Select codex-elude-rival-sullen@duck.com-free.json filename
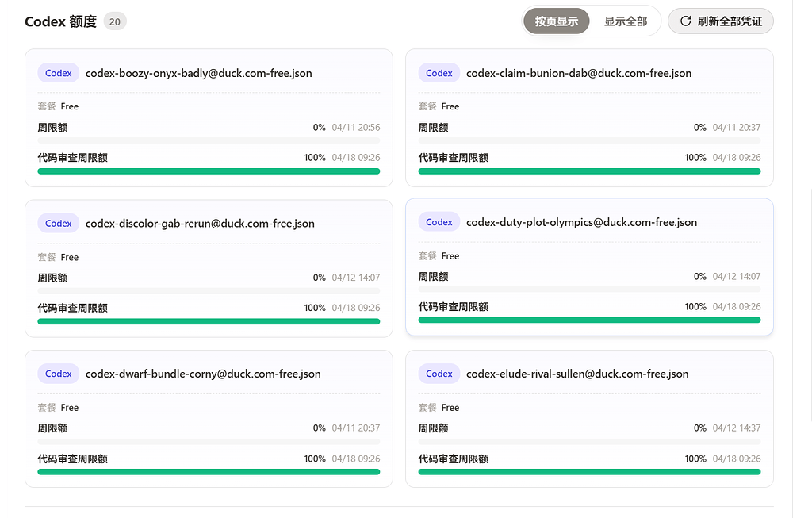The height and width of the screenshot is (518, 812). click(x=577, y=374)
